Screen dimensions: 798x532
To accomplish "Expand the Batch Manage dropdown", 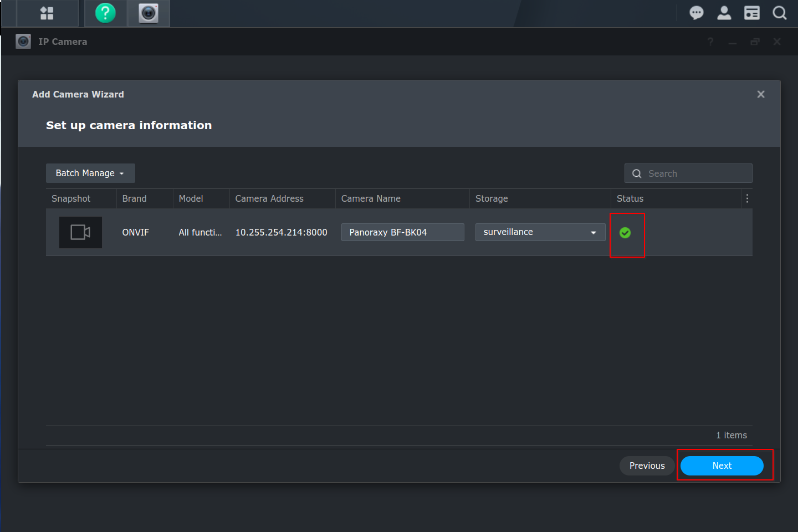I will pyautogui.click(x=90, y=173).
